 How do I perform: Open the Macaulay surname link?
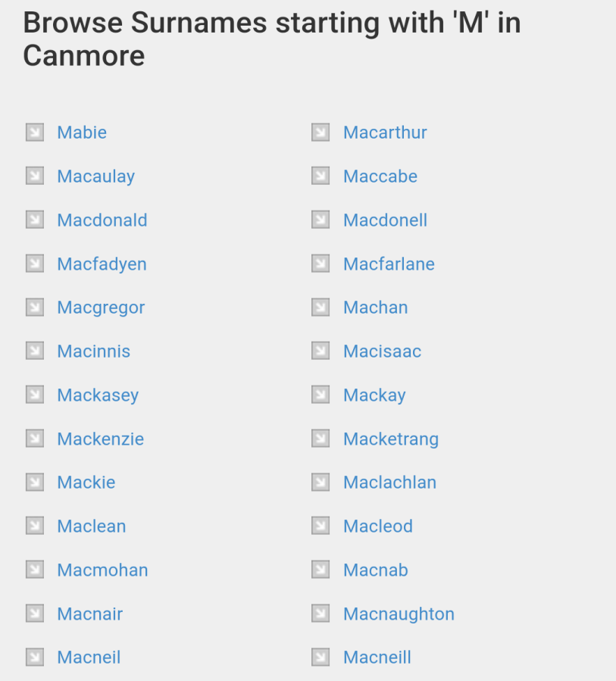(x=95, y=176)
